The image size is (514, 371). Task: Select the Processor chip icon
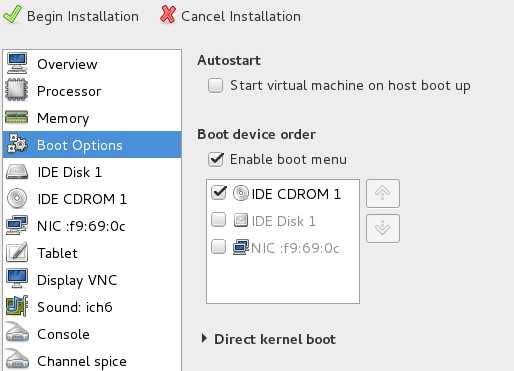coord(16,90)
